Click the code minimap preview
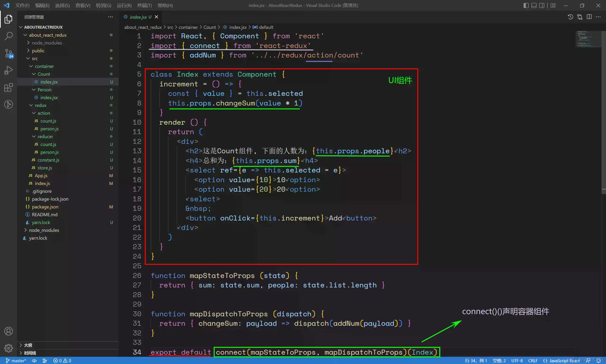Image resolution: width=606 pixels, height=364 pixels. [588, 39]
